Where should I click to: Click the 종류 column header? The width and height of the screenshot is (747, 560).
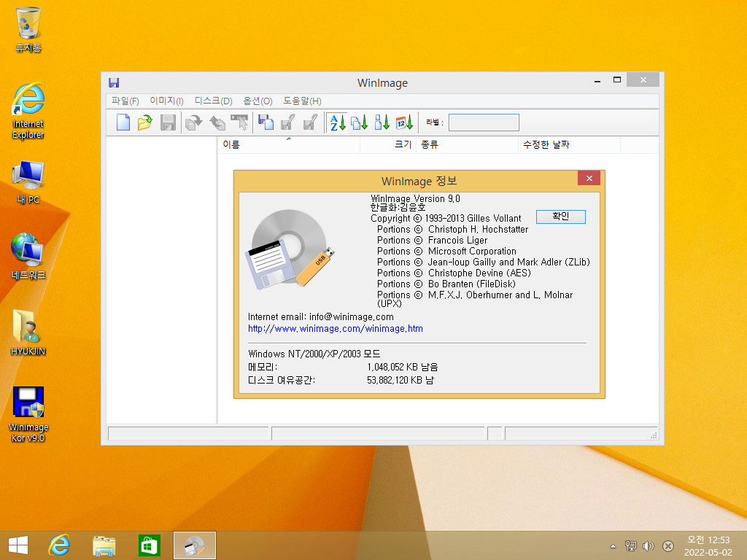point(468,145)
